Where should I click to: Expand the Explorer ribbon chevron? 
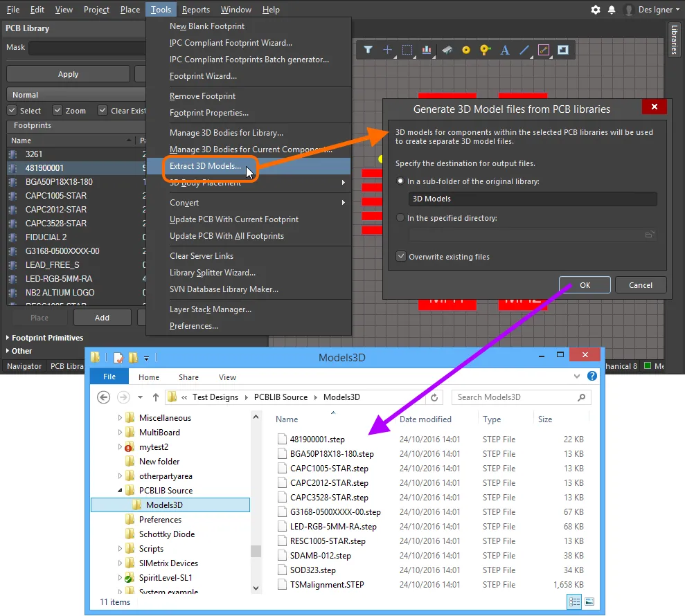[x=577, y=376]
